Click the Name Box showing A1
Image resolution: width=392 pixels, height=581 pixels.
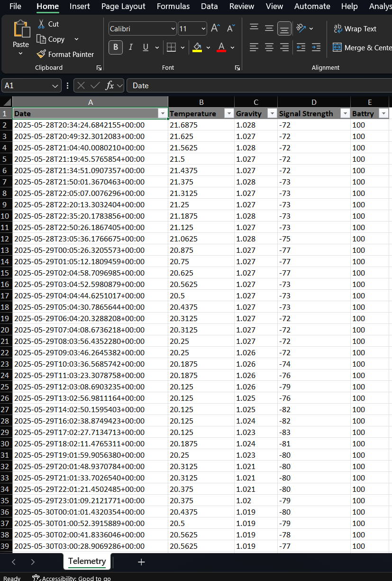pyautogui.click(x=26, y=85)
